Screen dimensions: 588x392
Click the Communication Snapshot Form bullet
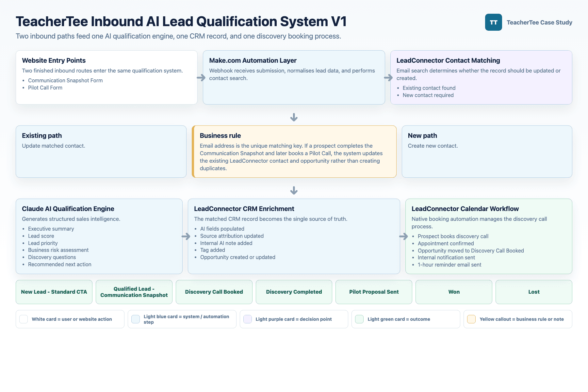point(65,80)
